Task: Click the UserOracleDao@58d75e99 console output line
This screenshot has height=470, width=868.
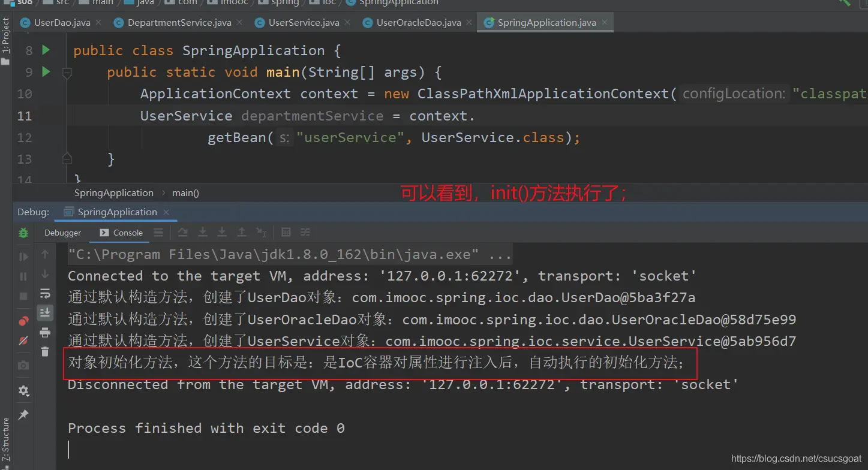Action: tap(432, 320)
